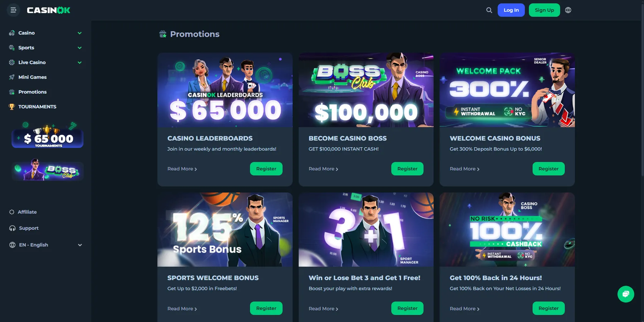
Task: Register for the Welcome Casino Bonus
Action: point(548,169)
